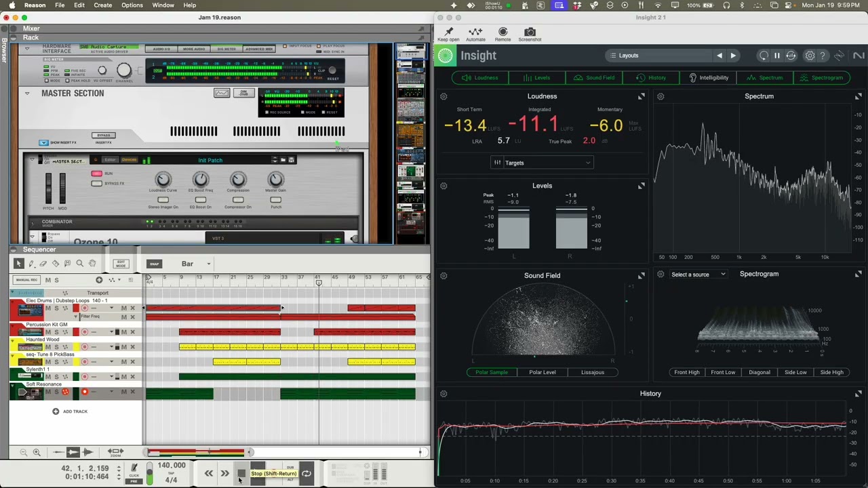This screenshot has width=868, height=488.
Task: Take a Screenshot in Insight toolbar
Action: coord(530,34)
